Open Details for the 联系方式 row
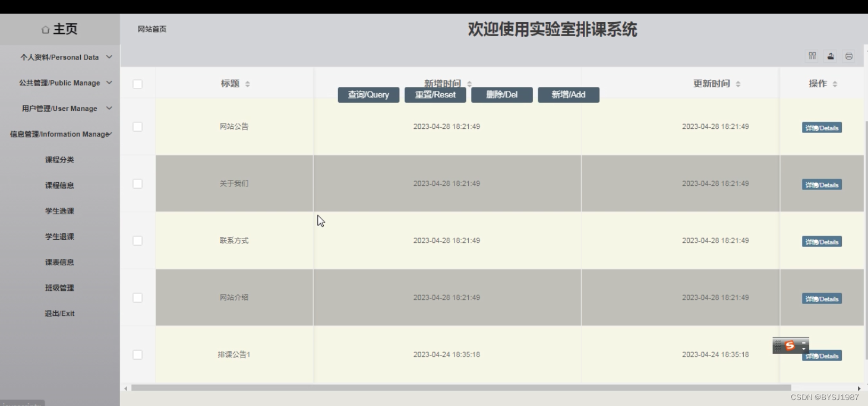 click(x=822, y=242)
